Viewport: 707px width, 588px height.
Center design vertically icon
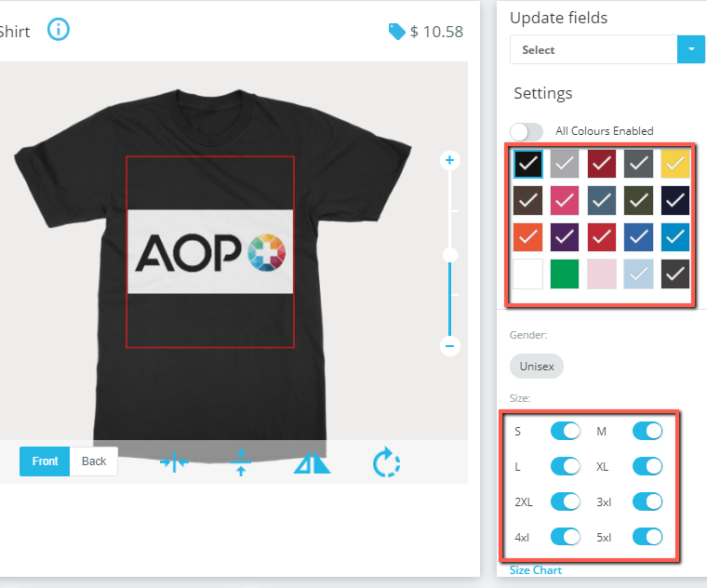coord(241,461)
